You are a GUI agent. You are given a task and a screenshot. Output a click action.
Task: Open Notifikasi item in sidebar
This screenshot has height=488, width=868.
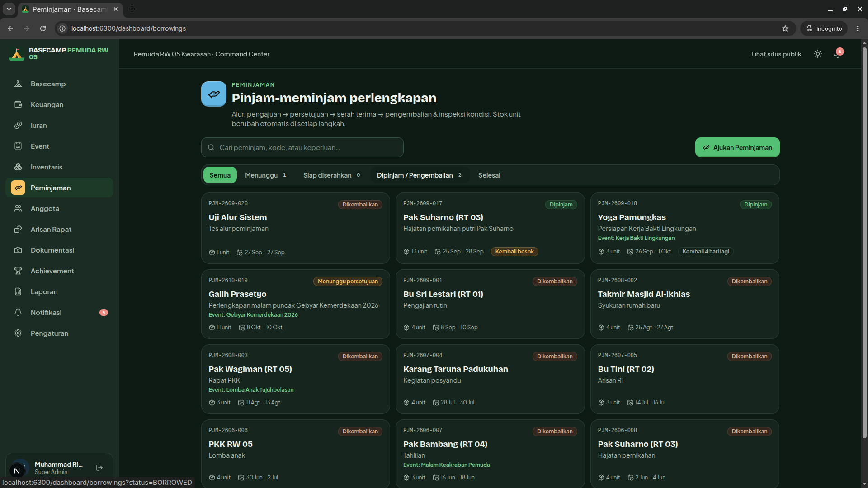59,313
